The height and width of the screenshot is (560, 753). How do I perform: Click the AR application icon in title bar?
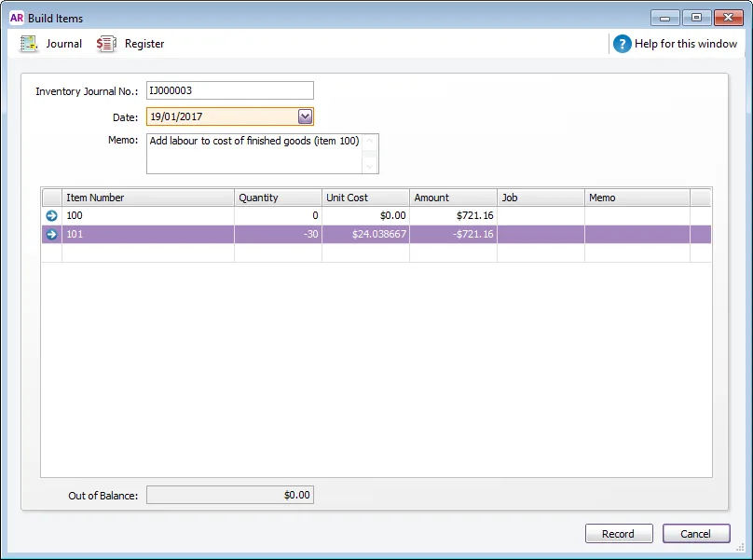(17, 18)
